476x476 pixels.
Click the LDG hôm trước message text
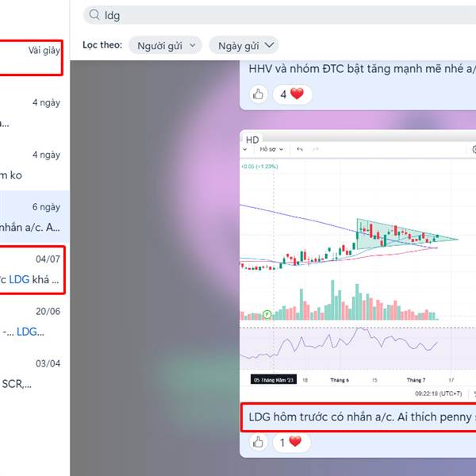(362, 417)
